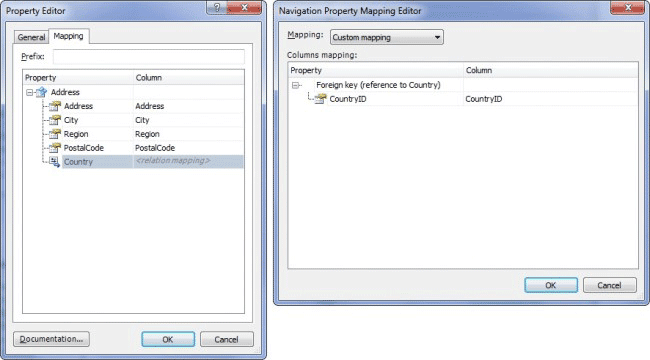Click the City property icon
The width and height of the screenshot is (650, 360).
[x=55, y=120]
